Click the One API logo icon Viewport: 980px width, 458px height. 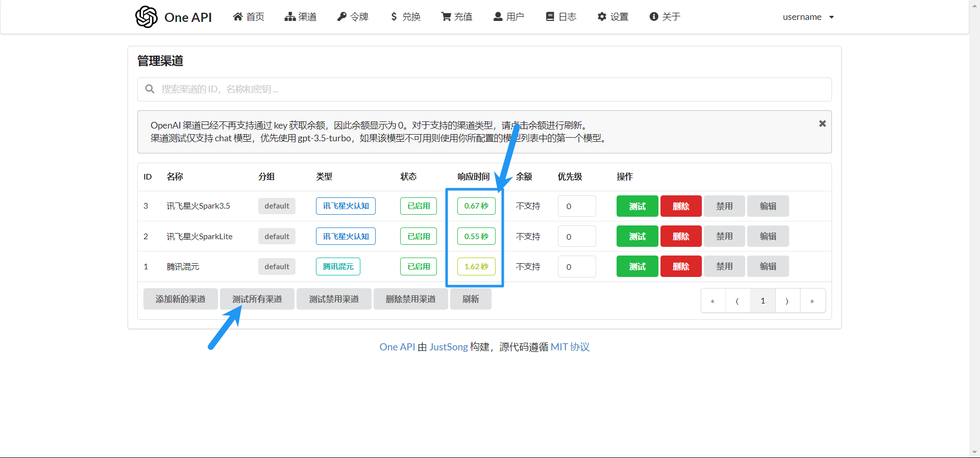(146, 17)
